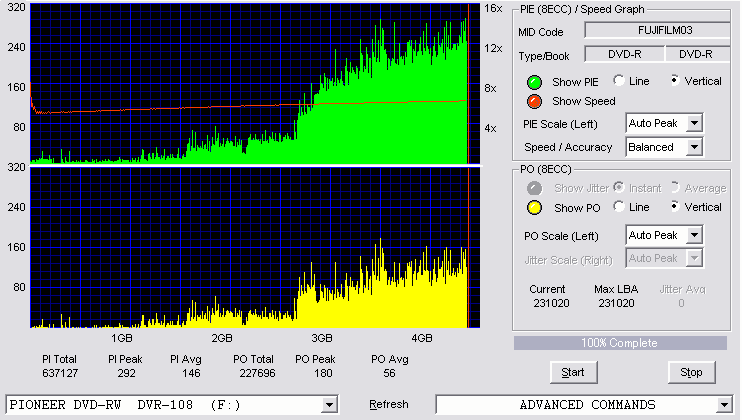Screen dimensions: 742x420
Task: Click the PI Total value 637127
Action: [60, 373]
